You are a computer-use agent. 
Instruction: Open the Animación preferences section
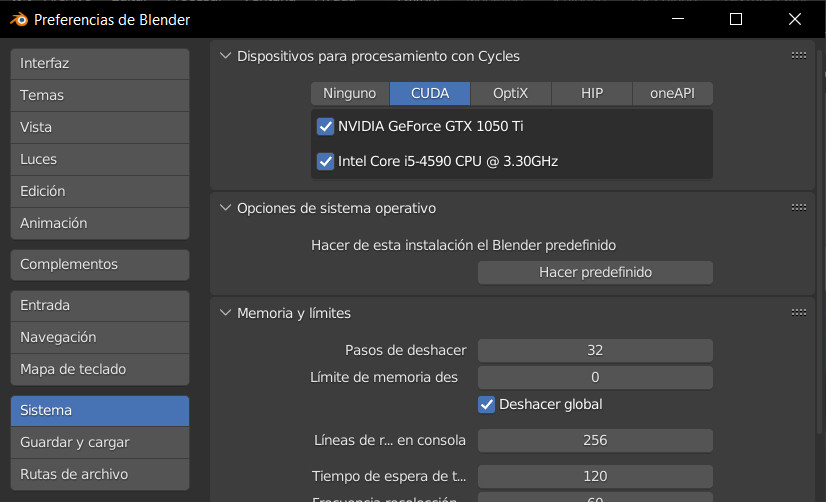[x=100, y=223]
